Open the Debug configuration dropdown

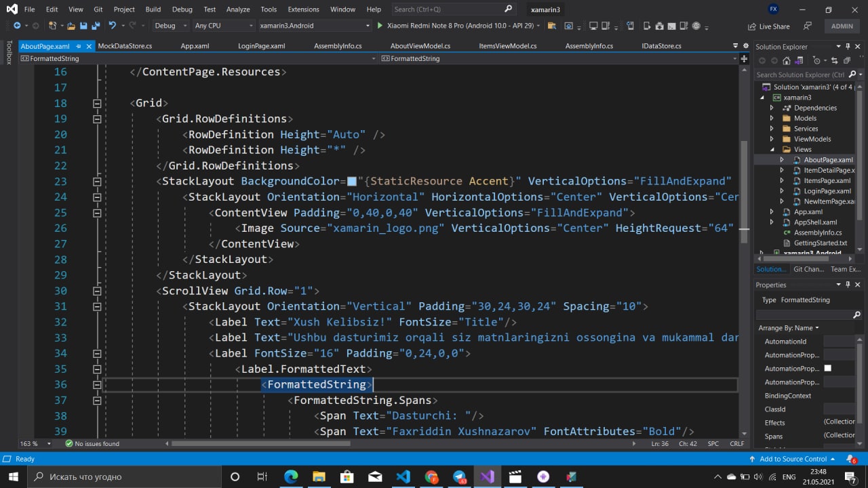pyautogui.click(x=170, y=26)
